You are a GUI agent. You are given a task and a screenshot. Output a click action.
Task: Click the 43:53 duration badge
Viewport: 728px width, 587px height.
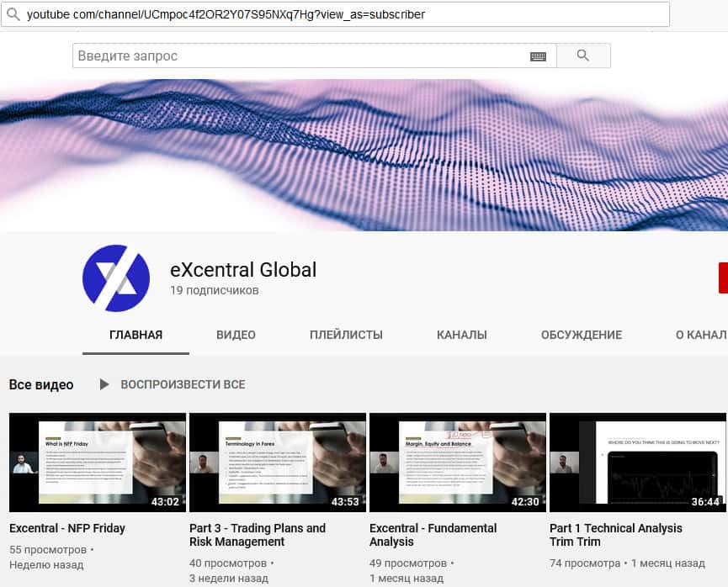[x=345, y=501]
